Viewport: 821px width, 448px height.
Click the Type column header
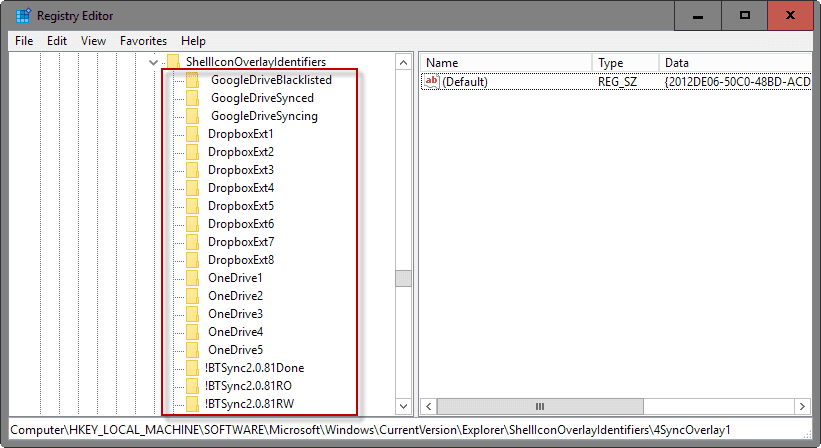626,63
